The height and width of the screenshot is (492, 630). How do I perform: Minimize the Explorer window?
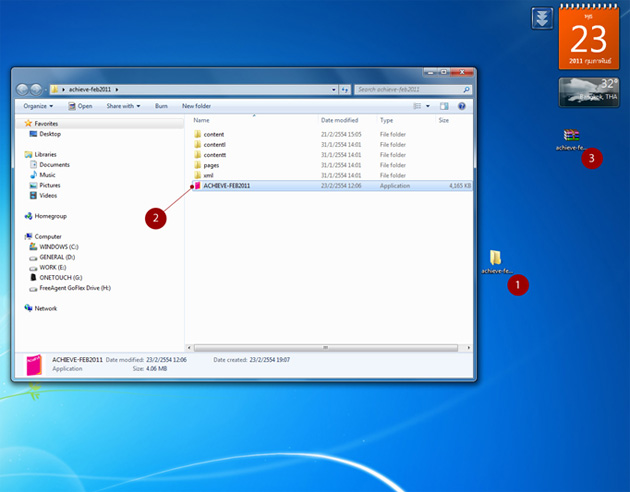tap(430, 72)
